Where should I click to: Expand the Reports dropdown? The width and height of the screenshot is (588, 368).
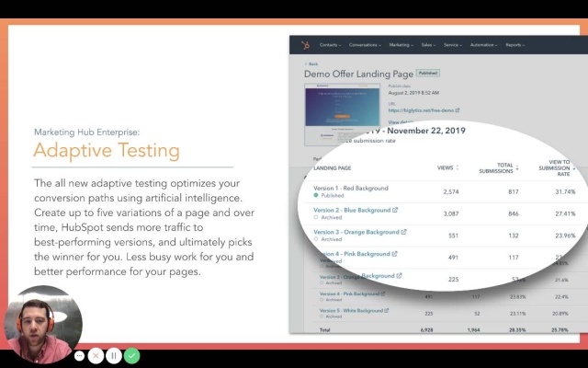514,45
